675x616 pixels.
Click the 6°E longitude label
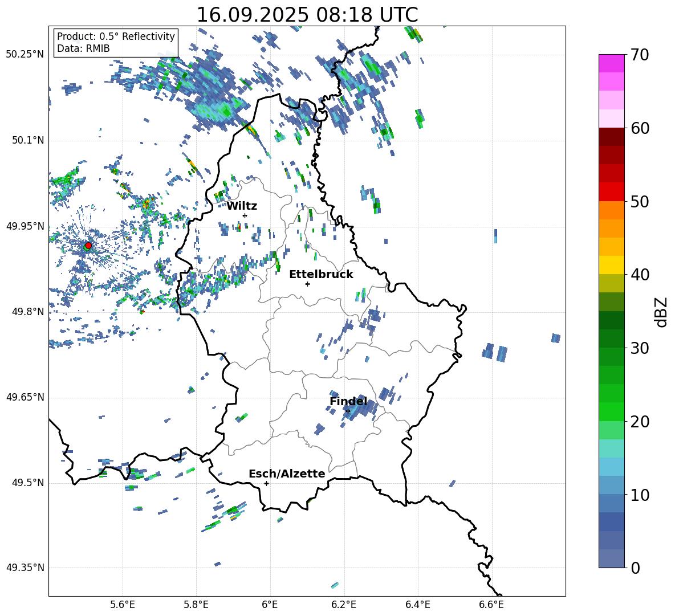point(270,605)
